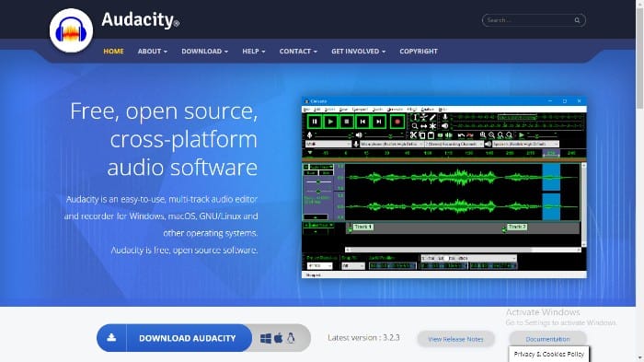Select the Linux penguin download icon
This screenshot has height=362, width=644.
(291, 338)
